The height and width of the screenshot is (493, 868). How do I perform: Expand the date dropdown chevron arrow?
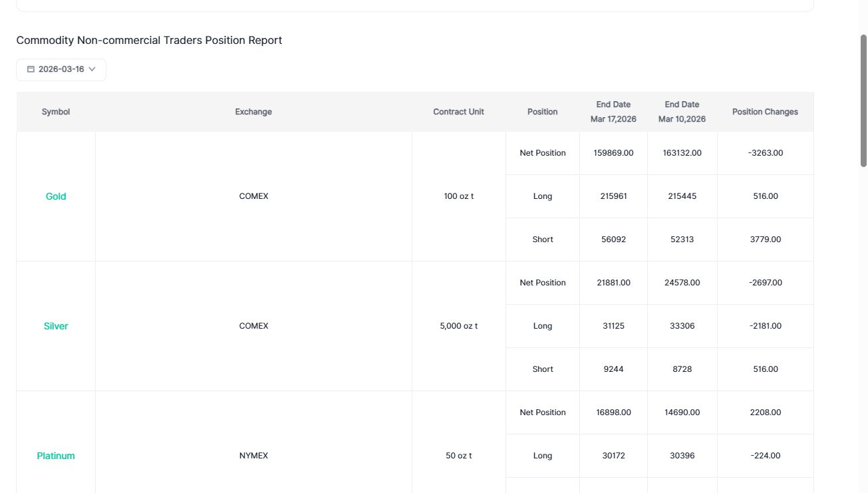(x=92, y=69)
